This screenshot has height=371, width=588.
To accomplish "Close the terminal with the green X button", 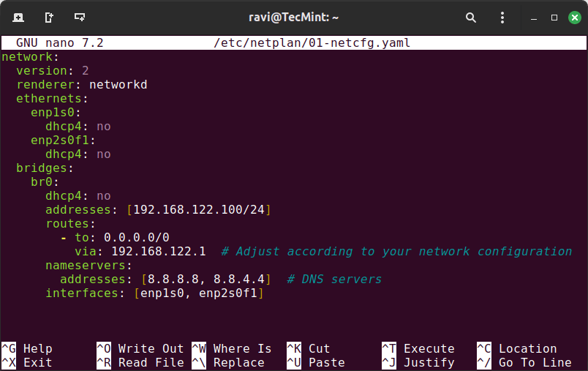I will tap(575, 18).
